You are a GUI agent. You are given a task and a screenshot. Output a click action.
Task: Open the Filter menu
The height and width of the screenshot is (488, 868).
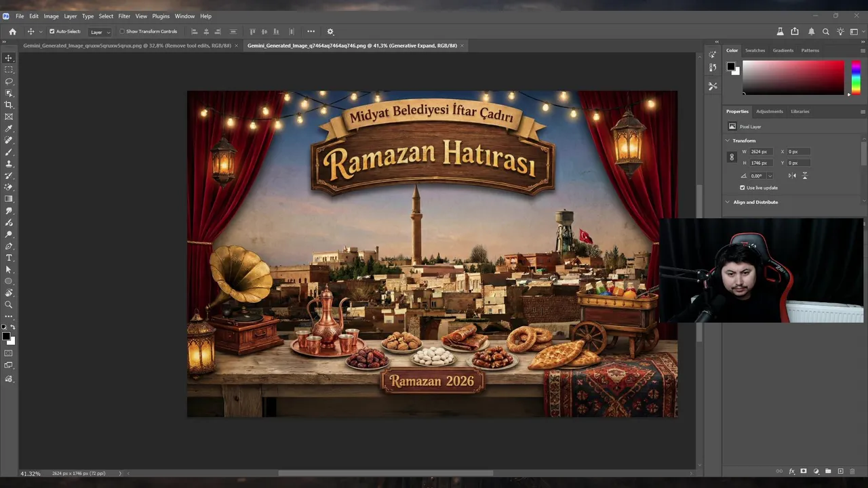tap(124, 16)
